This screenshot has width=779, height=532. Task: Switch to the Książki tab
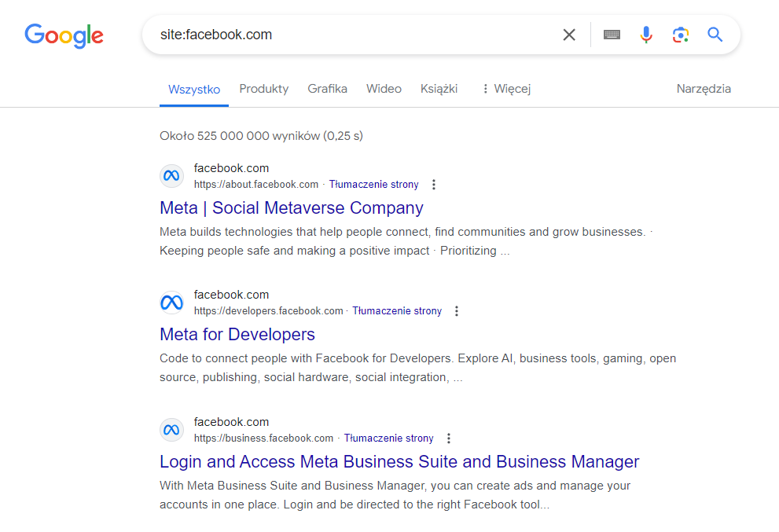pyautogui.click(x=439, y=89)
